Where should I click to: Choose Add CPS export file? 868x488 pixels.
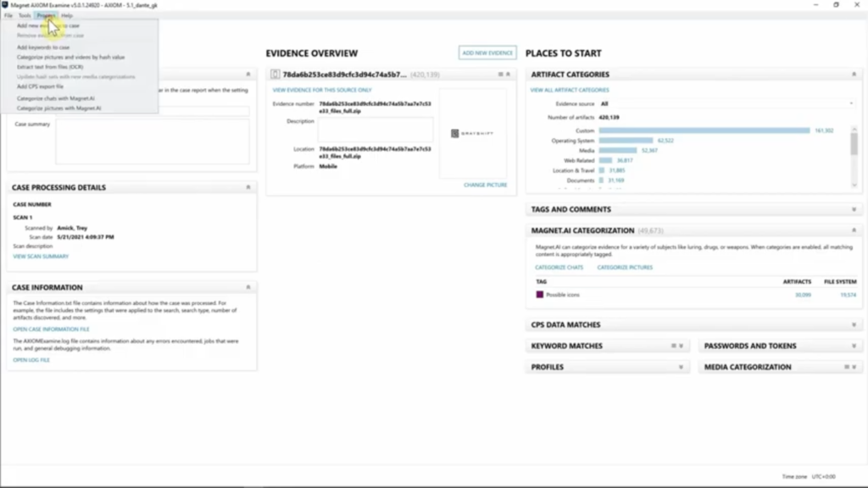coord(40,86)
